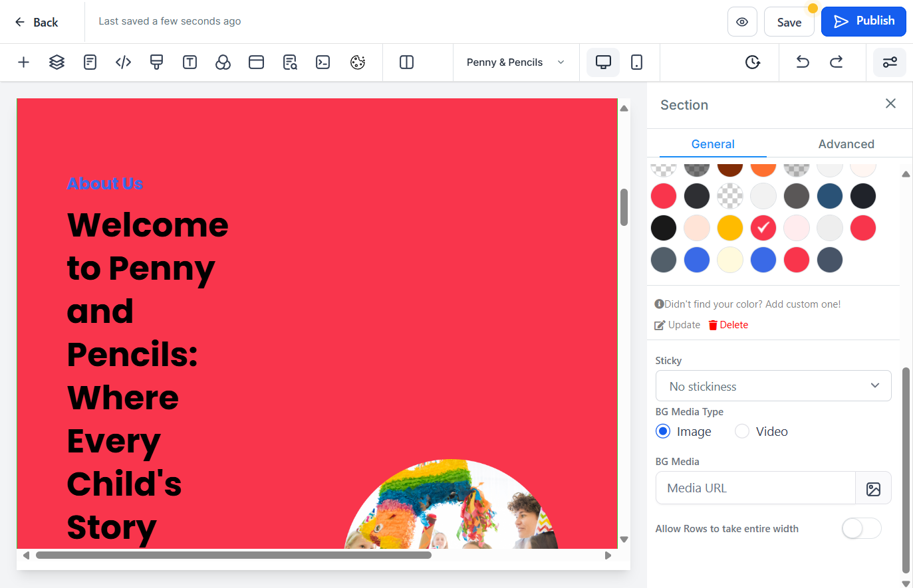This screenshot has height=588, width=913.
Task: Switch to the Advanced tab
Action: click(846, 144)
